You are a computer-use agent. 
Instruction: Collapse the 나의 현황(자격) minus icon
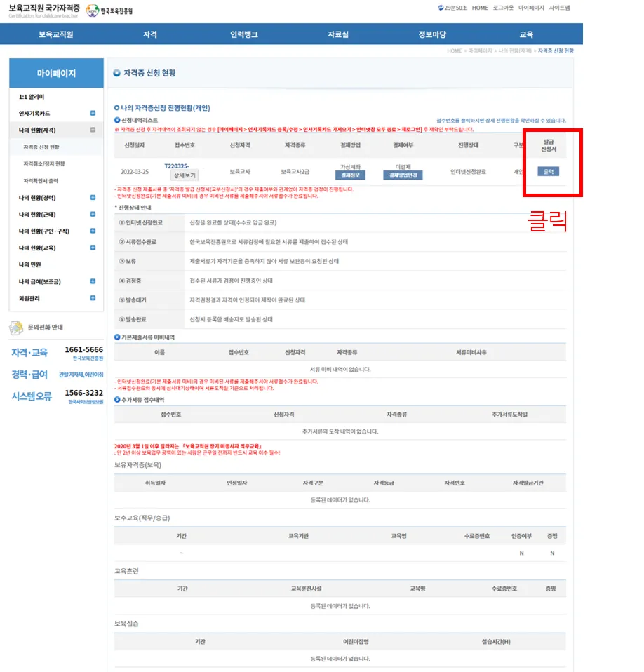click(x=93, y=130)
